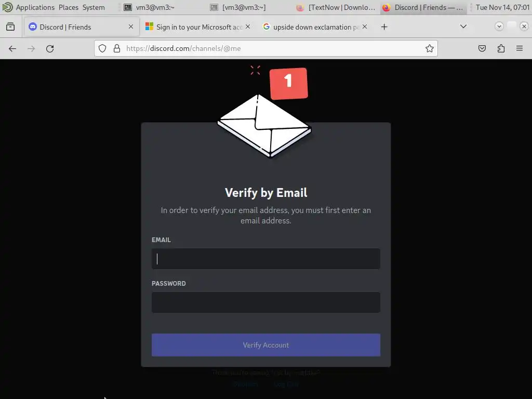The image size is (532, 399).
Task: Focus the Email input field
Action: [265, 259]
